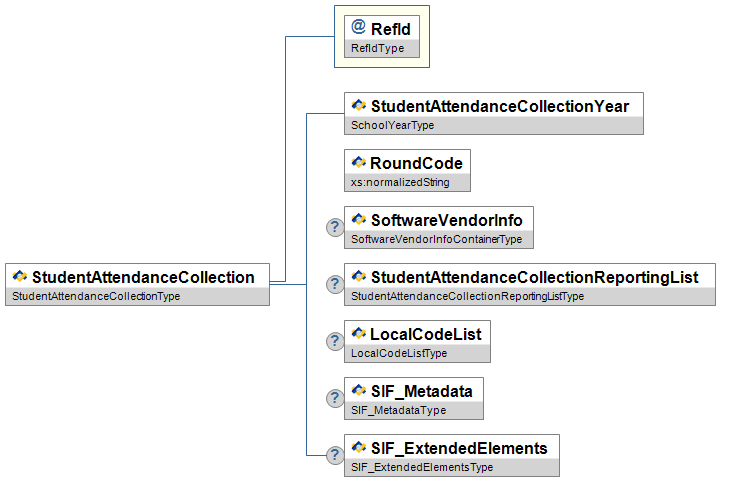Follow the LocalCodeListType type label
Image resolution: width=738 pixels, height=481 pixels.
point(399,353)
